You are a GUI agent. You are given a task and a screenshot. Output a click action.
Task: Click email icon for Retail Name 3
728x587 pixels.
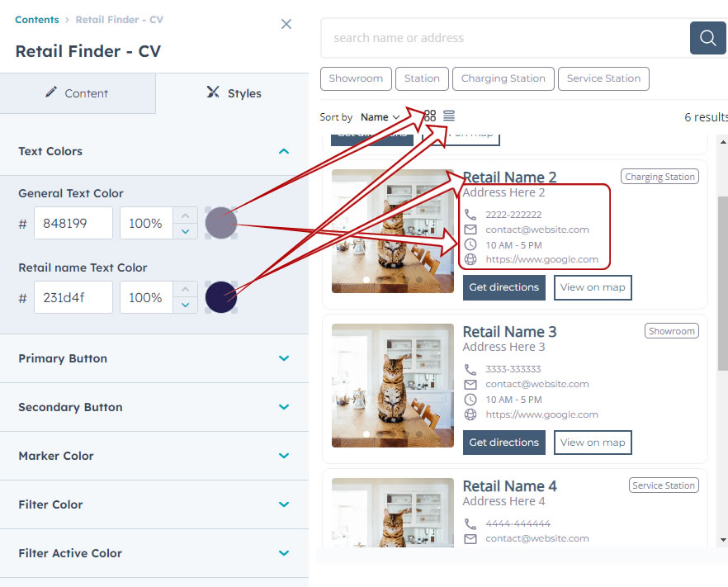coord(470,384)
